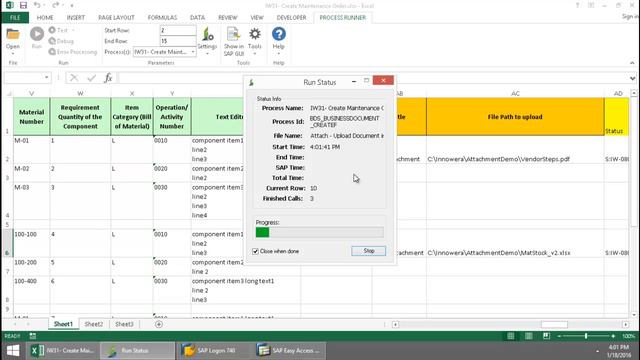
Task: Switch to the FORMULAS tab
Action: pos(162,18)
